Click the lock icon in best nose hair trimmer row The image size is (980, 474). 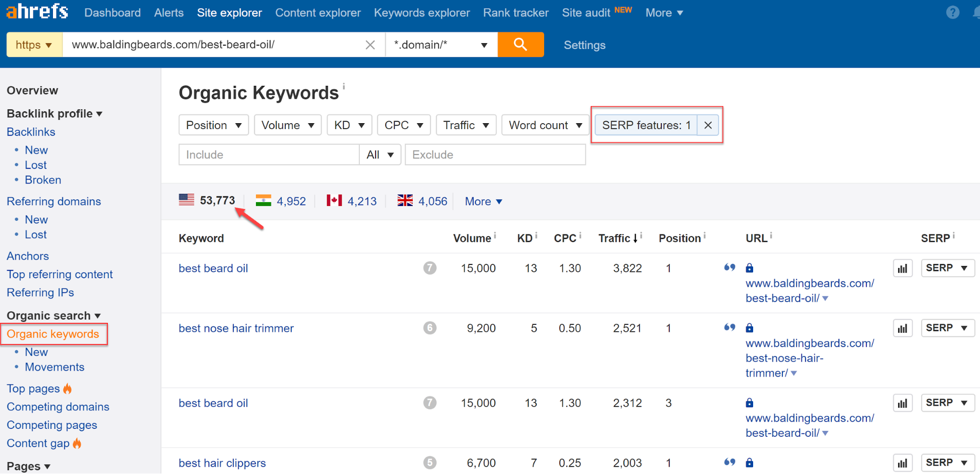point(749,328)
